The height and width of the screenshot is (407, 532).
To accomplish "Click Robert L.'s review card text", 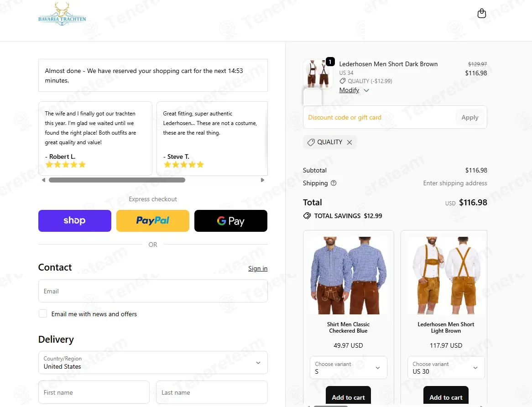I will click(90, 128).
